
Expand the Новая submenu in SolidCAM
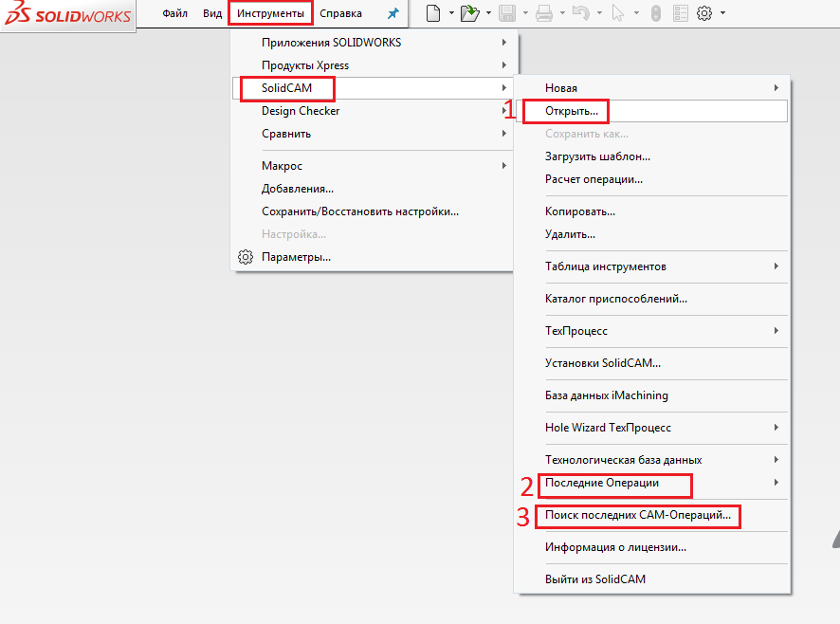pyautogui.click(x=652, y=88)
